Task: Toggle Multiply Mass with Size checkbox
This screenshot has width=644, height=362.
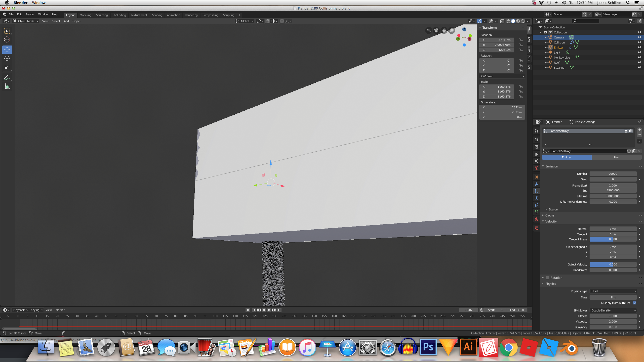Action: point(634,303)
